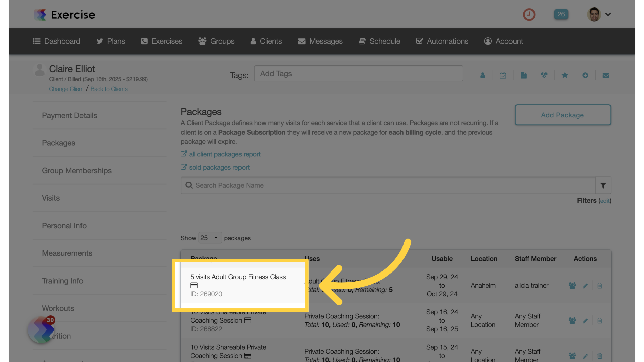
Task: Click the Search Package Name field
Action: pyautogui.click(x=388, y=185)
